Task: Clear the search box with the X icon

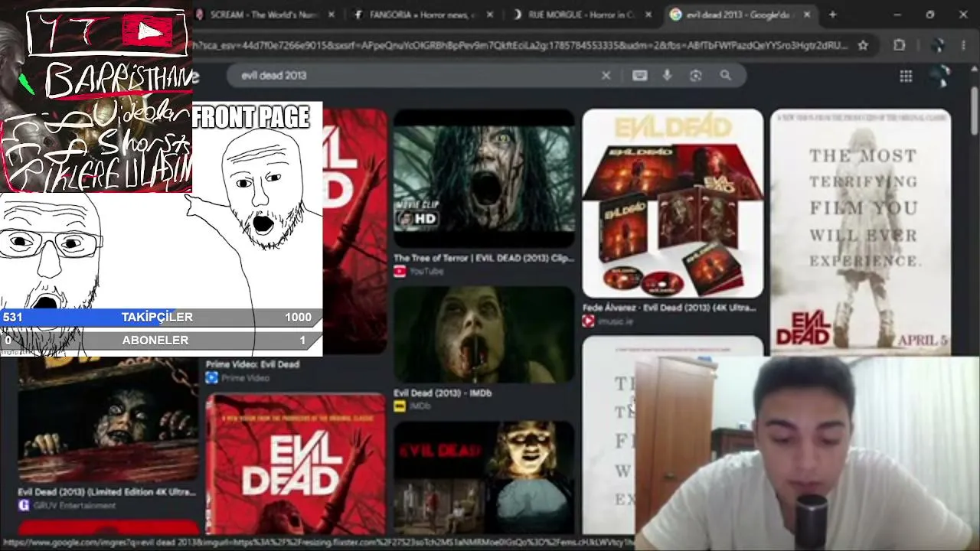Action: 606,75
